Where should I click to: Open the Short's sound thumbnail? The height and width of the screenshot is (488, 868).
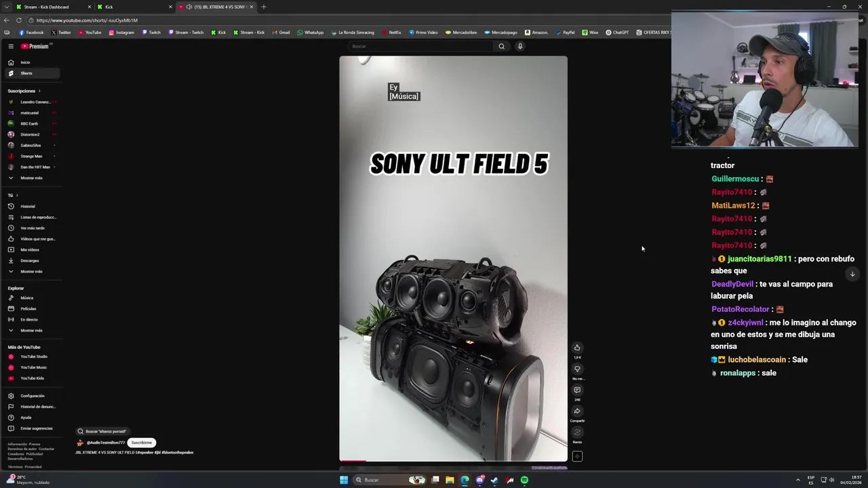(x=577, y=456)
